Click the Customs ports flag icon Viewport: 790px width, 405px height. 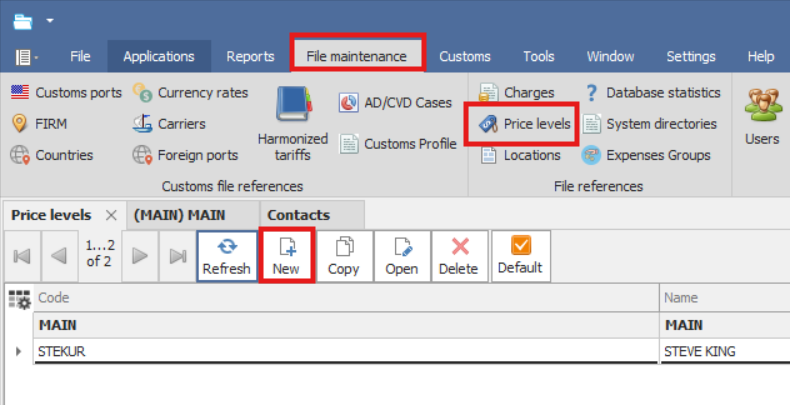tap(20, 93)
